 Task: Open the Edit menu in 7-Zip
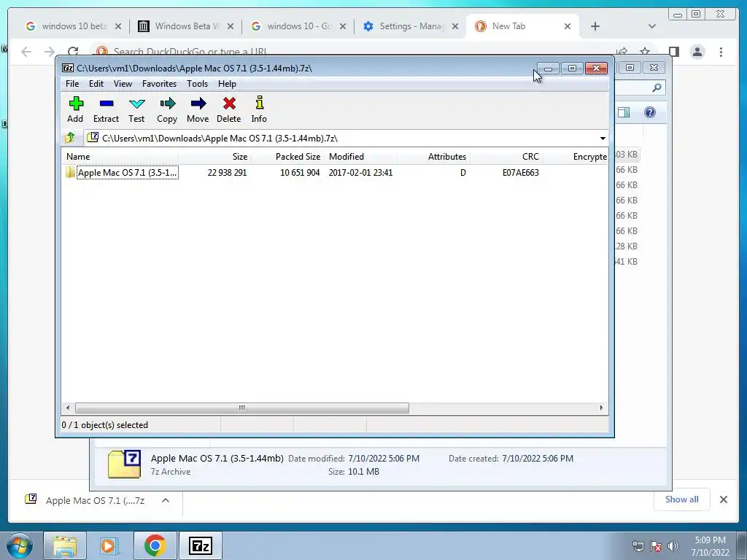point(96,84)
